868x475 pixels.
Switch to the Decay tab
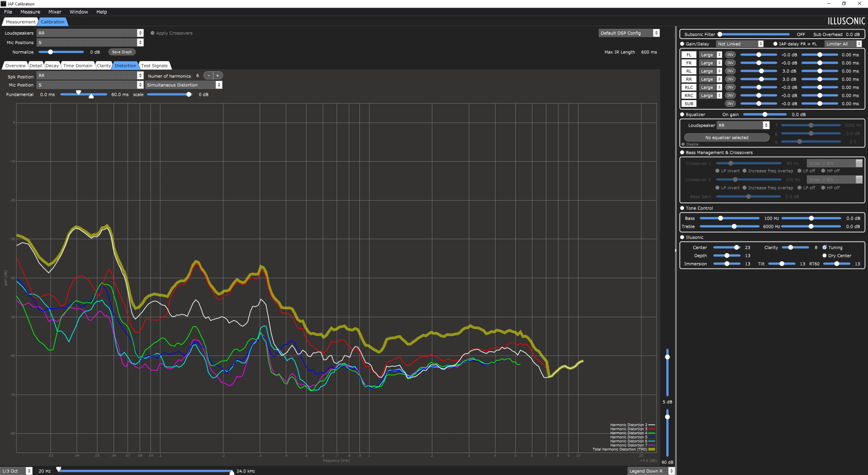coord(52,65)
